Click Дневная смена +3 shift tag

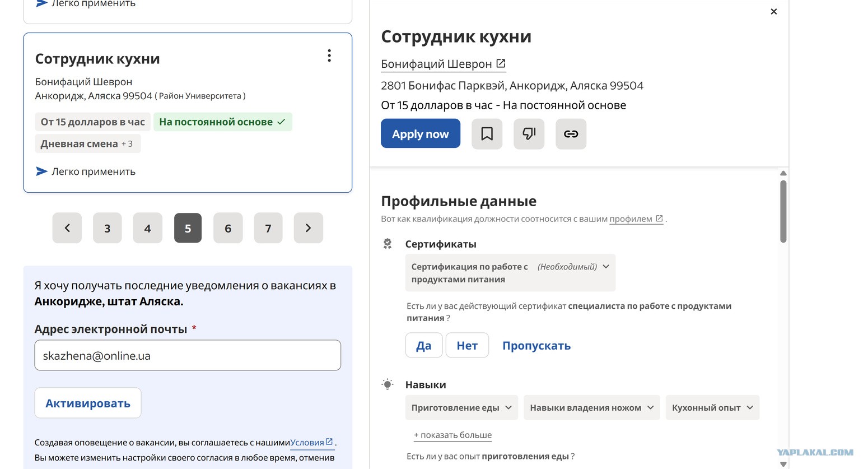coord(87,144)
